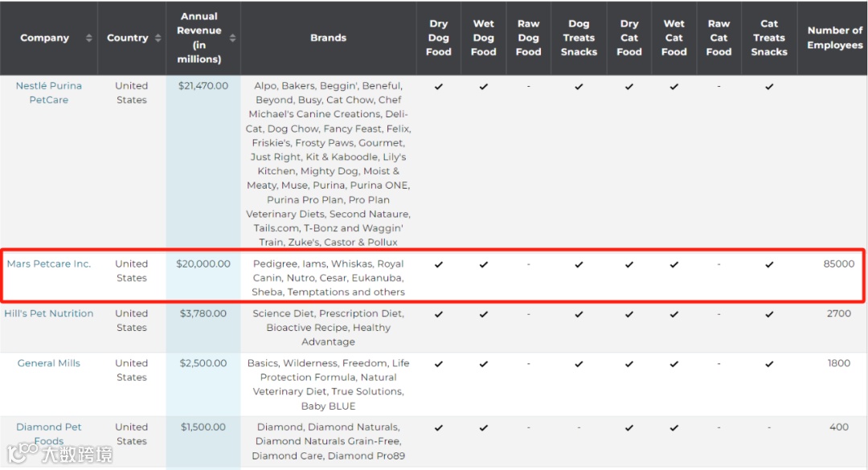Select the $21,470.00 revenue cell
This screenshot has width=868, height=470.
pos(203,86)
